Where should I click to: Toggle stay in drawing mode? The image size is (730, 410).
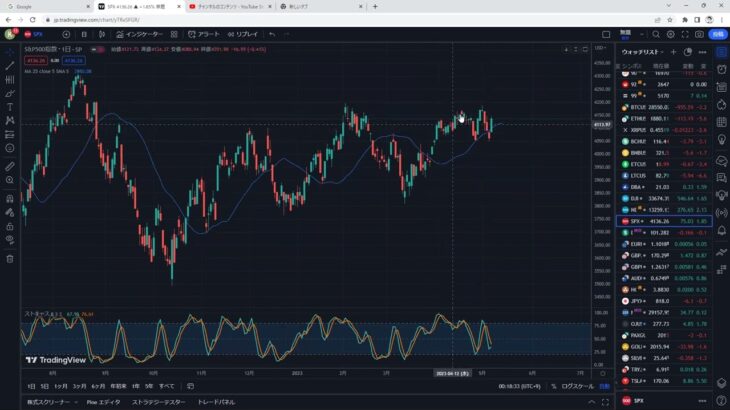click(10, 213)
